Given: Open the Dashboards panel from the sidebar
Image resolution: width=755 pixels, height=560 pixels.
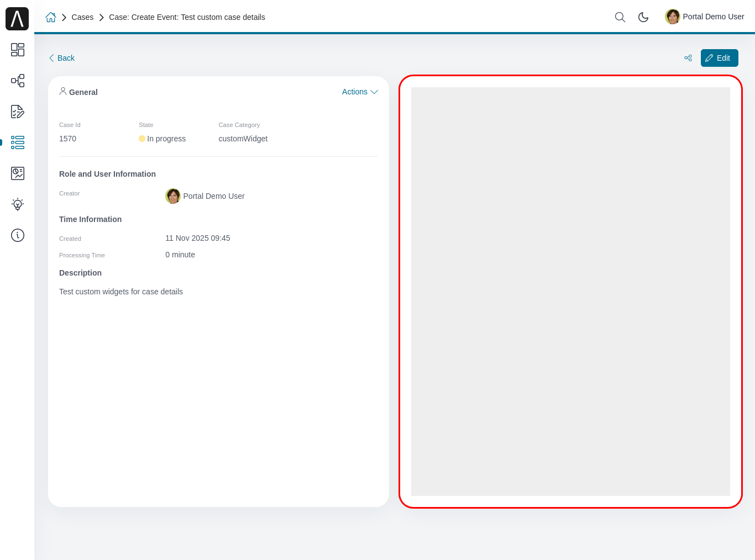Looking at the screenshot, I should click(17, 50).
